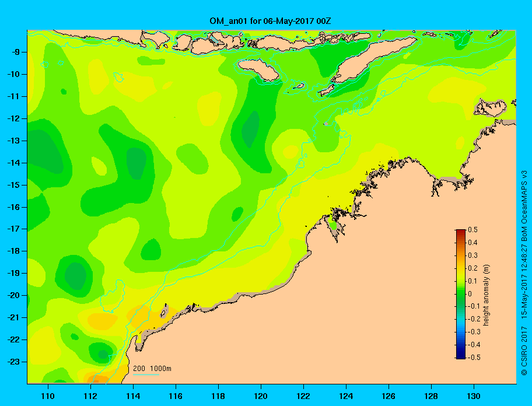Click longitude label "130" on bottom axis
The height and width of the screenshot is (406, 532).
(474, 396)
